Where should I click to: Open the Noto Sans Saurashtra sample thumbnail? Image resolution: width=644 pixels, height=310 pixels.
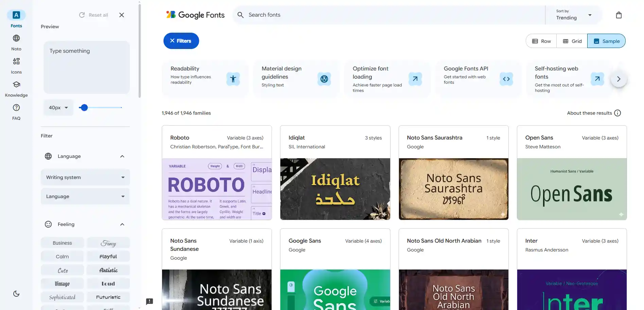click(454, 189)
